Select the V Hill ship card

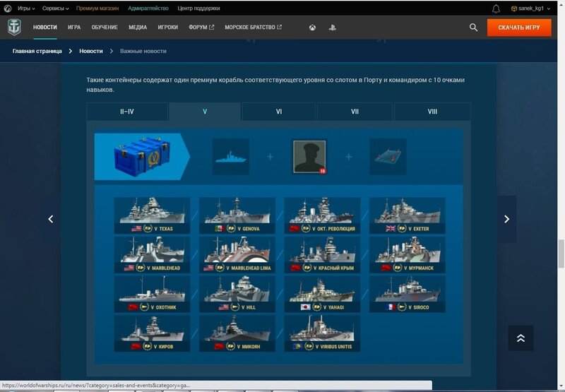[237, 294]
